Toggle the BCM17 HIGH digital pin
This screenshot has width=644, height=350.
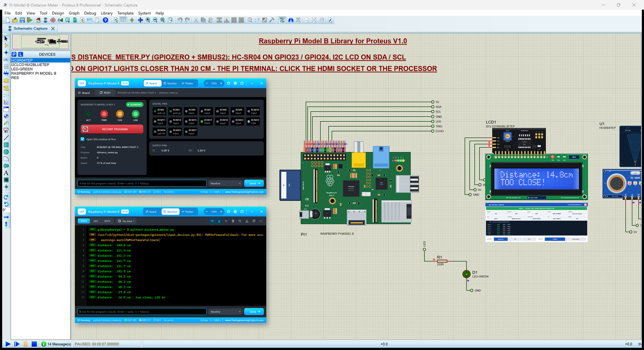(206, 122)
